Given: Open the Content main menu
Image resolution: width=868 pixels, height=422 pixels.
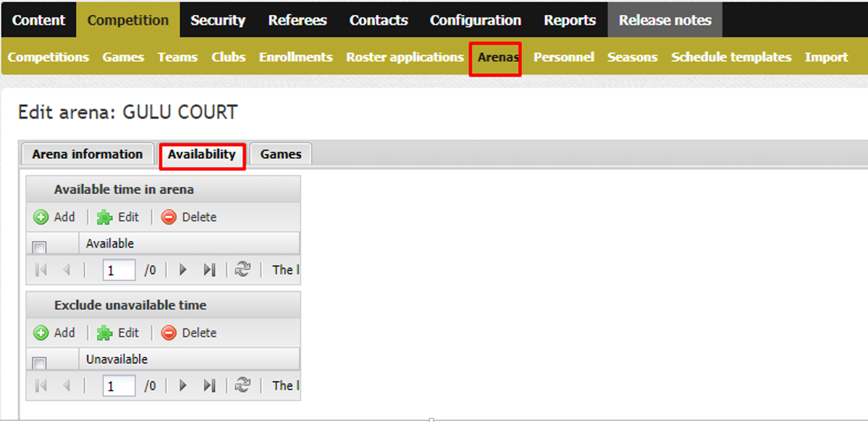Looking at the screenshot, I should [x=39, y=20].
